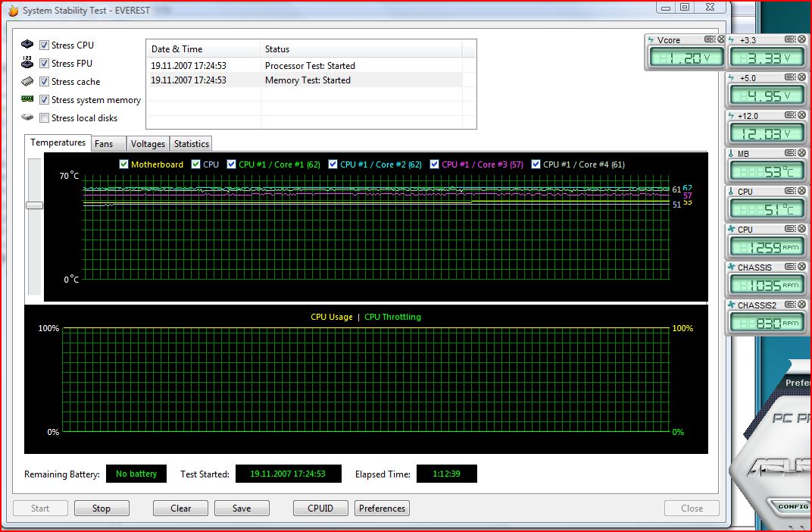This screenshot has width=812, height=532.
Task: Close the CPU temperature widget showing 51°C
Action: point(801,191)
